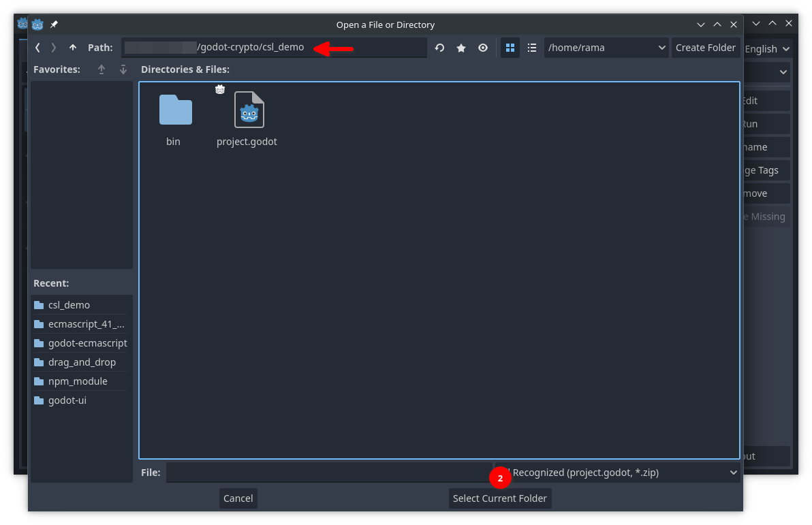Open recent folder ecmascript_41_...
Viewport: 812px width, 525px height.
click(x=80, y=324)
